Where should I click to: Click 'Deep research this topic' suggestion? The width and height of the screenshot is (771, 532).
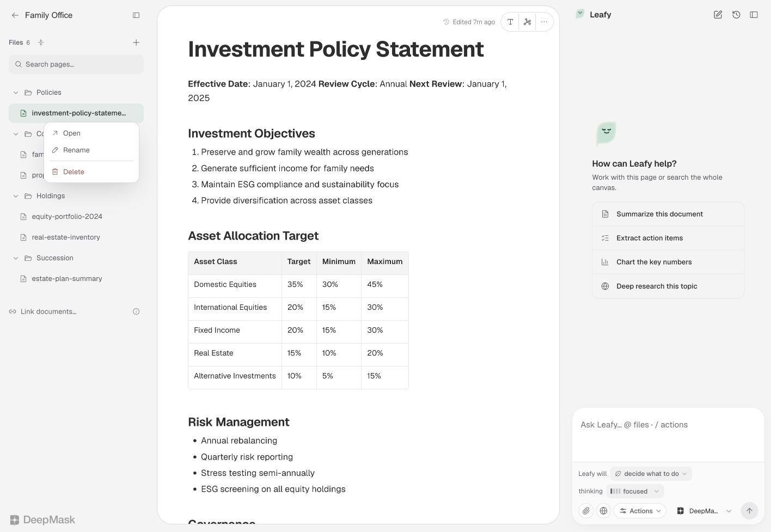pos(668,286)
